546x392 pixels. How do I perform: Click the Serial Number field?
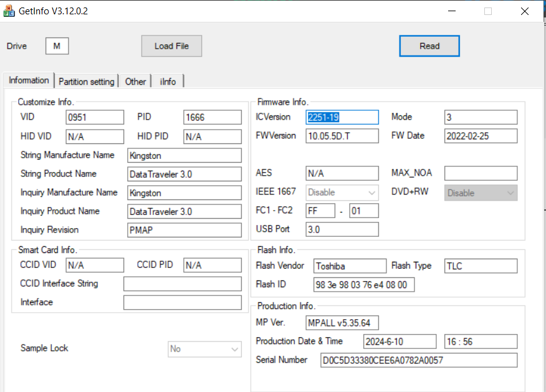point(419,360)
